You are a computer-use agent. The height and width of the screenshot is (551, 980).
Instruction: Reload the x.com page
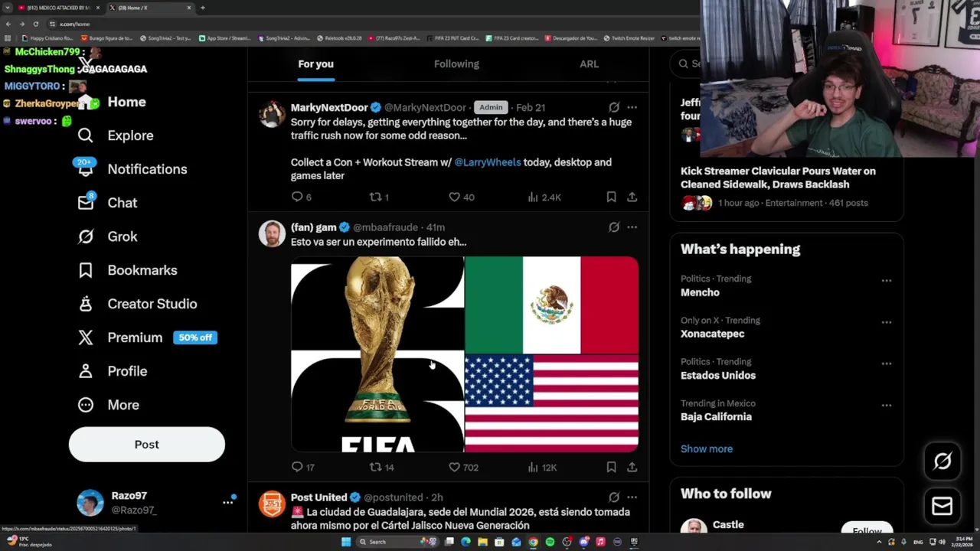(35, 24)
